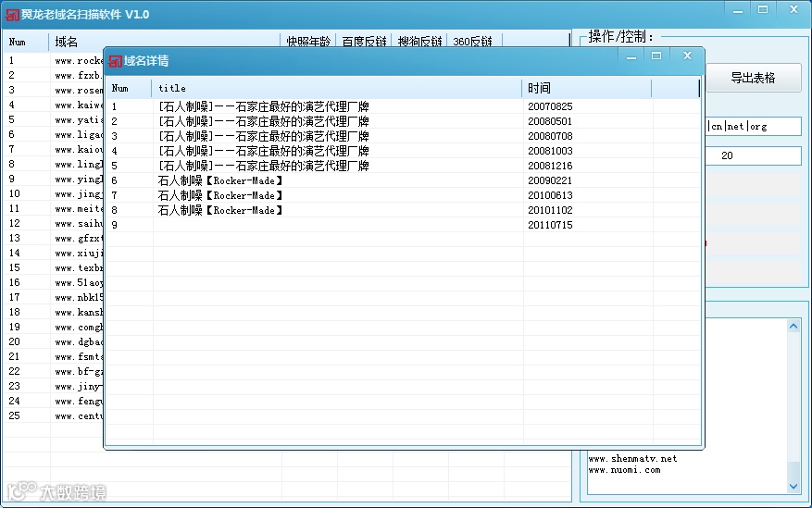Maximize the main scanner window
The image size is (812, 508).
tap(763, 10)
